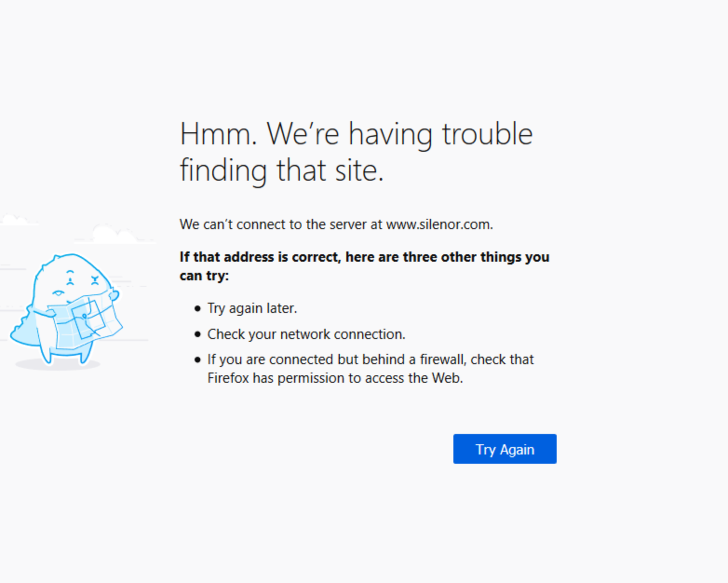Click the gray shadow beneath the dinosaur
This screenshot has height=583, width=728.
tap(57, 365)
